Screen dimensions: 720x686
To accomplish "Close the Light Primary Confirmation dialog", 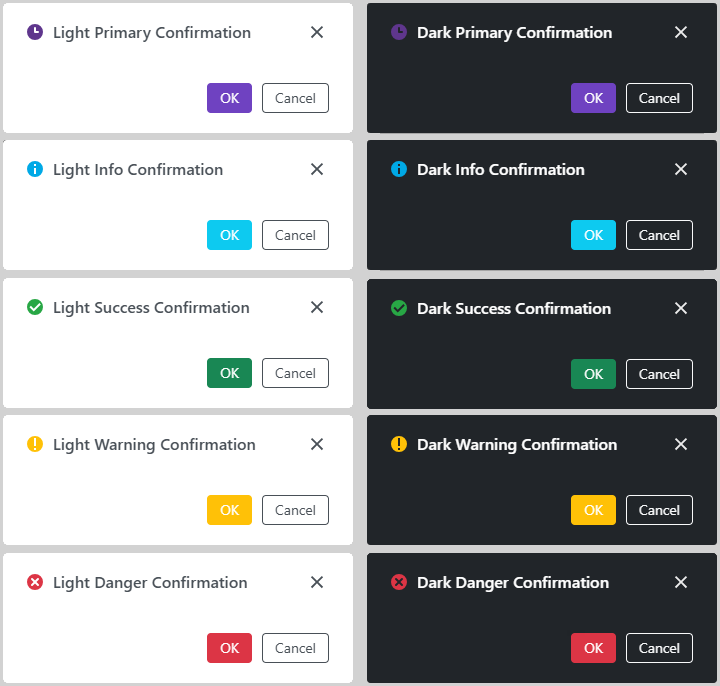I will [317, 32].
